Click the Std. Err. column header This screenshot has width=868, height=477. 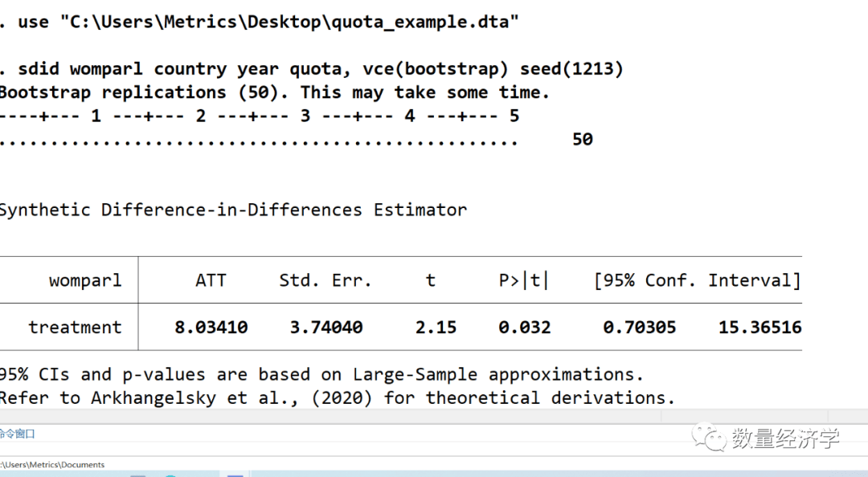(325, 279)
